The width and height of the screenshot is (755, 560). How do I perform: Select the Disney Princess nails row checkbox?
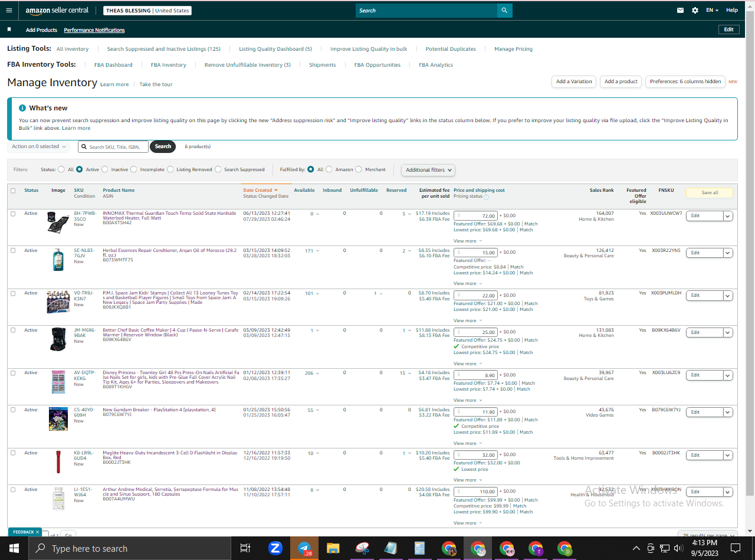13,373
